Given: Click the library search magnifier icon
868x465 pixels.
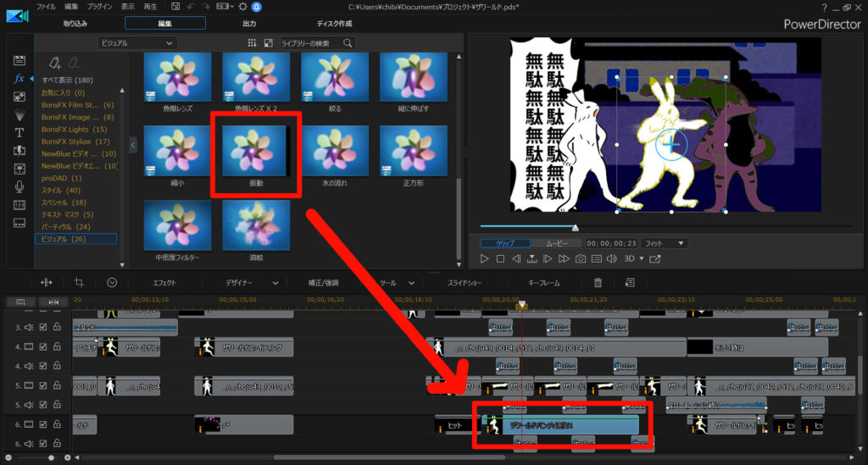Looking at the screenshot, I should point(348,42).
